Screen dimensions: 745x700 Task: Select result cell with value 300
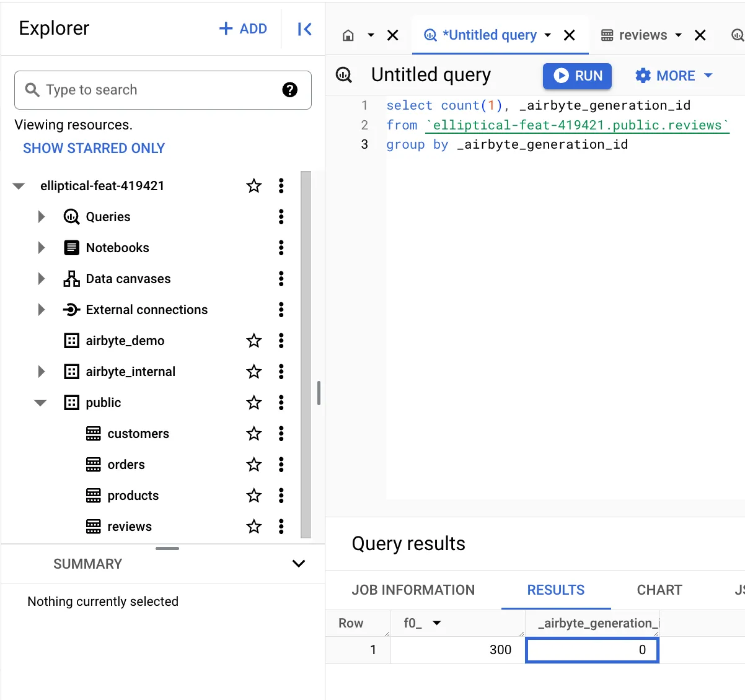(458, 650)
